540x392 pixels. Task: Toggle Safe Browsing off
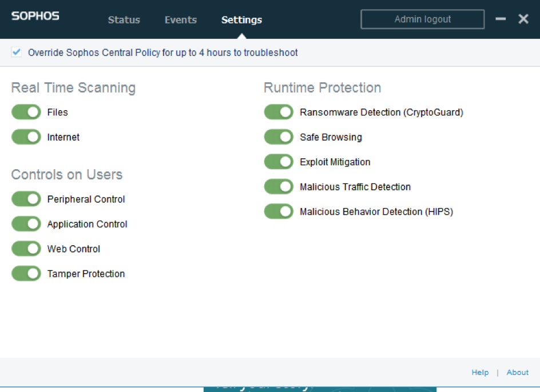[279, 137]
